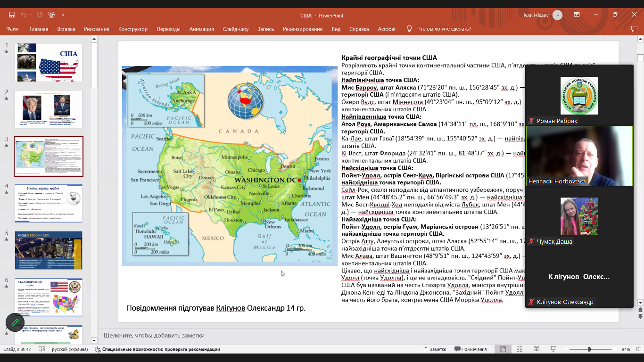The image size is (644, 362).
Task: Click the Save icon in quick access toolbar
Action: pyautogui.click(x=11, y=15)
